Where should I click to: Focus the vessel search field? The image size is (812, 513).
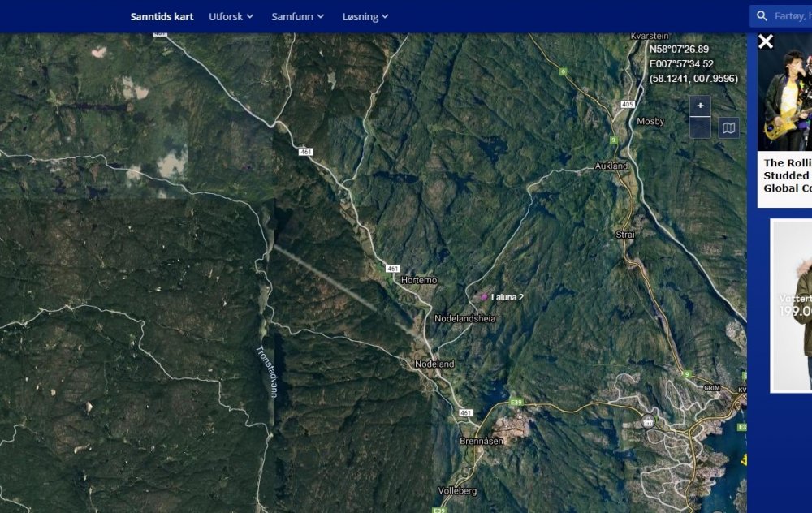coord(791,16)
